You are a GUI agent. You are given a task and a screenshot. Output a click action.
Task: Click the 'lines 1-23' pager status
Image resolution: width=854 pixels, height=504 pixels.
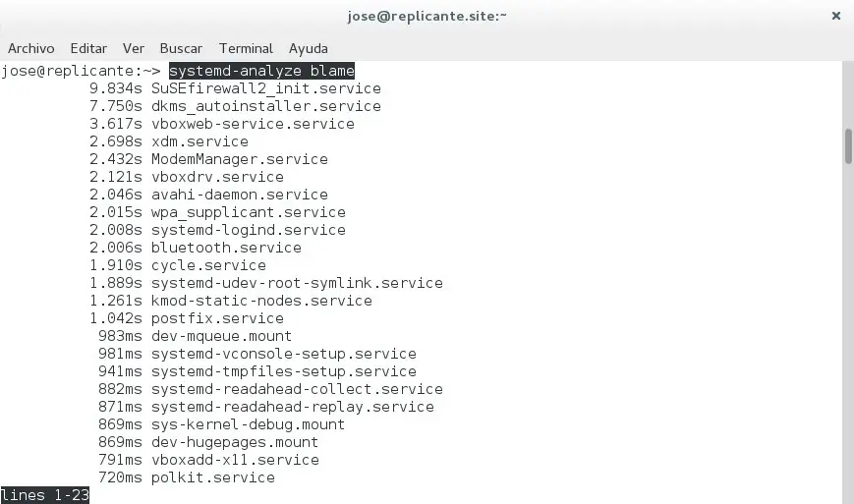44,495
